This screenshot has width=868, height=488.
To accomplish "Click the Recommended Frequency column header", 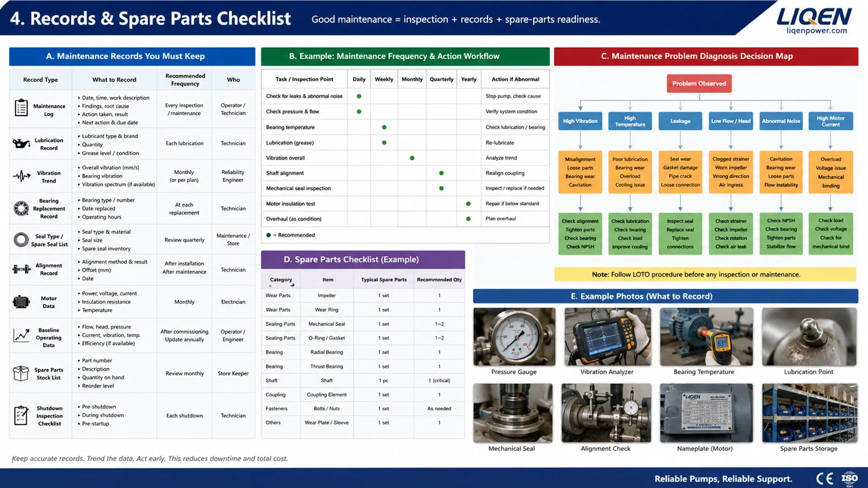I will 185,80.
